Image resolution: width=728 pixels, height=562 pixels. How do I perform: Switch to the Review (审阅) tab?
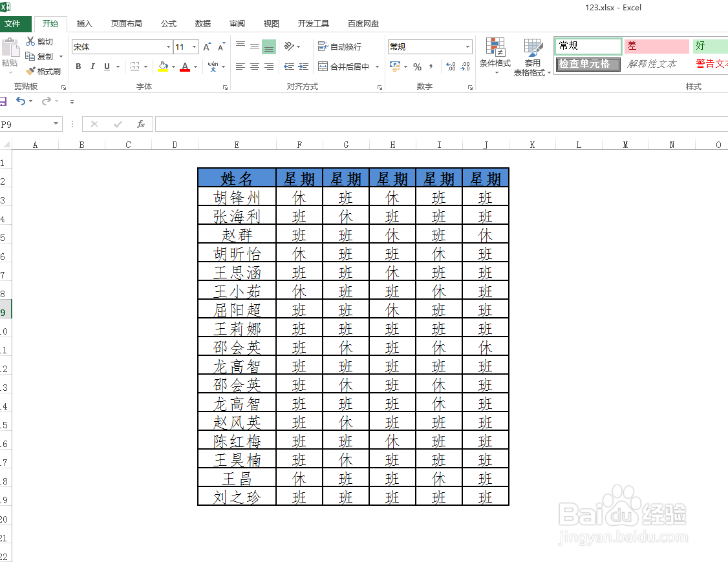(x=237, y=24)
